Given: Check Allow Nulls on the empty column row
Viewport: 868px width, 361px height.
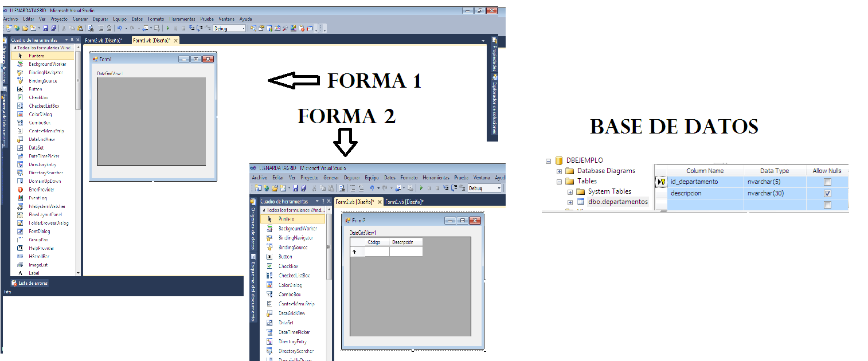Looking at the screenshot, I should (x=826, y=205).
